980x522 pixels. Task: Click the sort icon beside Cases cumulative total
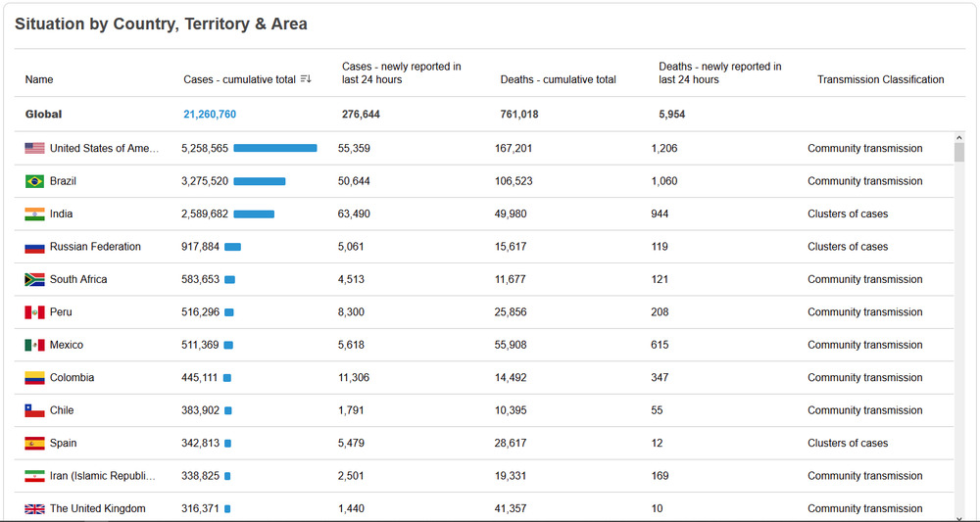click(306, 79)
